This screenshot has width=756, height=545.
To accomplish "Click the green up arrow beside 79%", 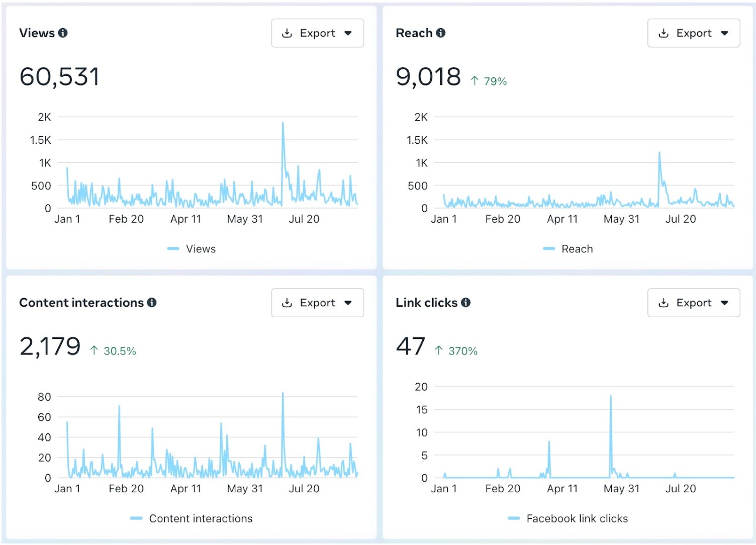I will tap(475, 81).
